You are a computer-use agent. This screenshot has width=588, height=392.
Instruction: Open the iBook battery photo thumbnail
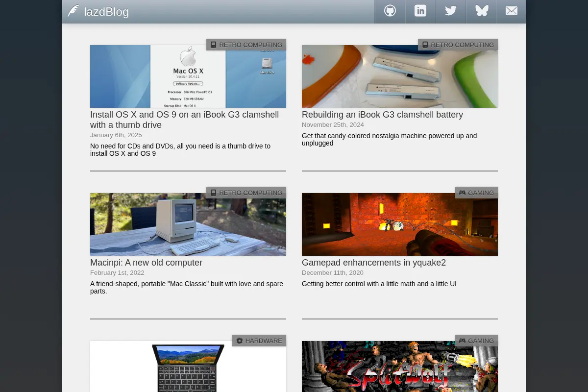pyautogui.click(x=400, y=76)
